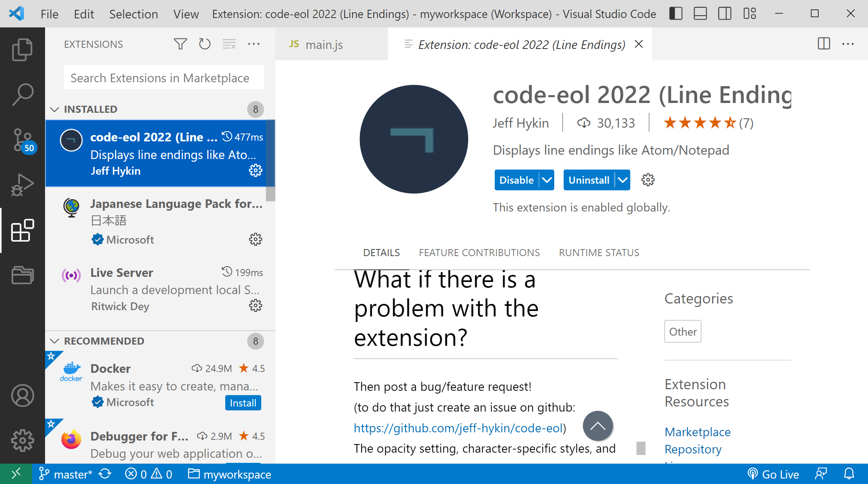
Task: Filter extensions with the funnel icon
Action: point(180,44)
